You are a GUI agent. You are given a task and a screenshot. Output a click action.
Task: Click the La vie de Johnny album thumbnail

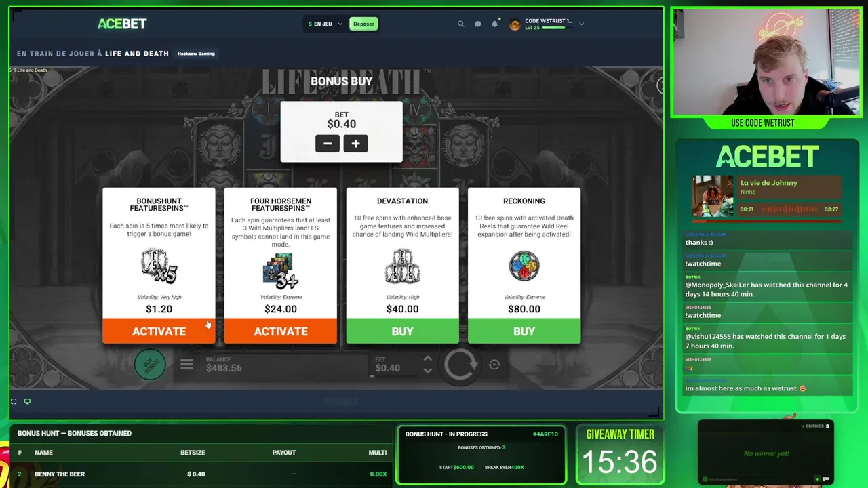point(713,196)
